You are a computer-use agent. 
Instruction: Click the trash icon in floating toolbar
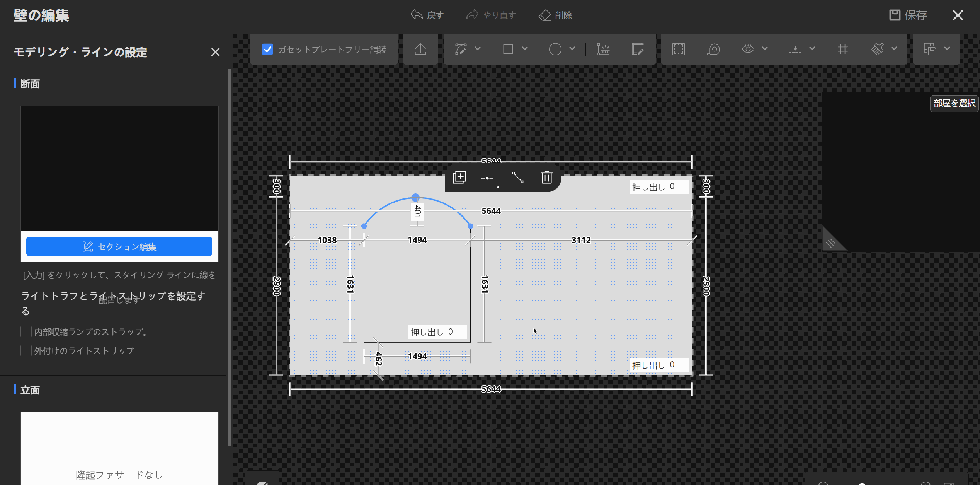(546, 178)
